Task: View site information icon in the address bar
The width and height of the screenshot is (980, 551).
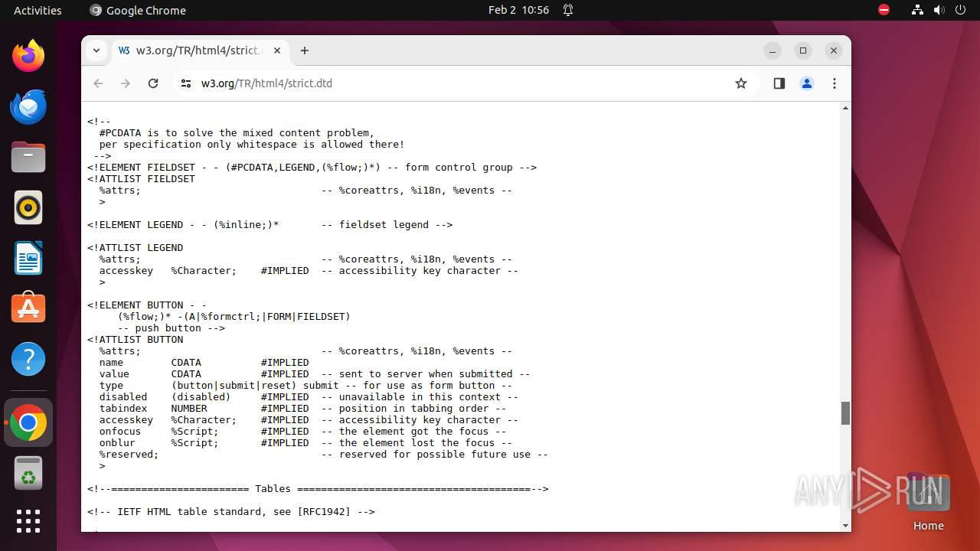Action: (186, 83)
